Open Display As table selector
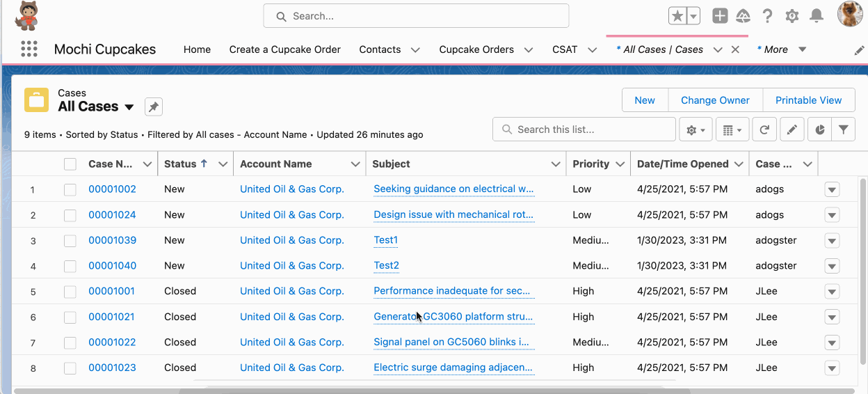The width and height of the screenshot is (868, 394). [732, 130]
